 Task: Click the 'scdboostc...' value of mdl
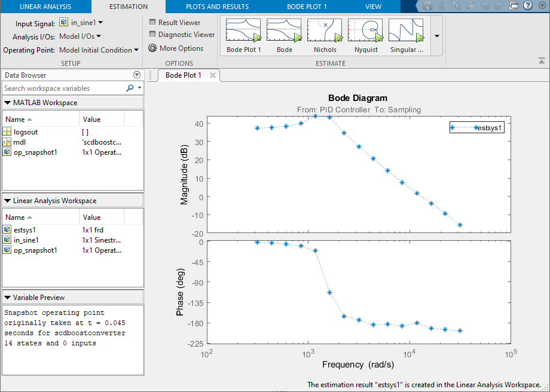[102, 142]
